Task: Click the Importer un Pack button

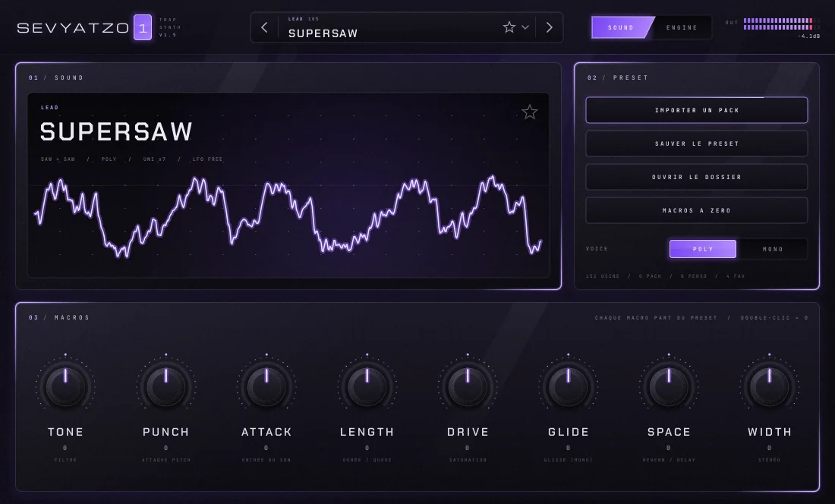Action: coord(697,110)
